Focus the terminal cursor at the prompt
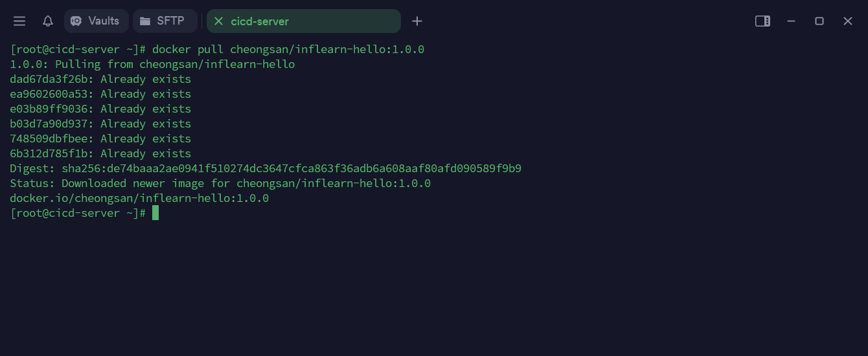The width and height of the screenshot is (868, 356). coord(155,214)
